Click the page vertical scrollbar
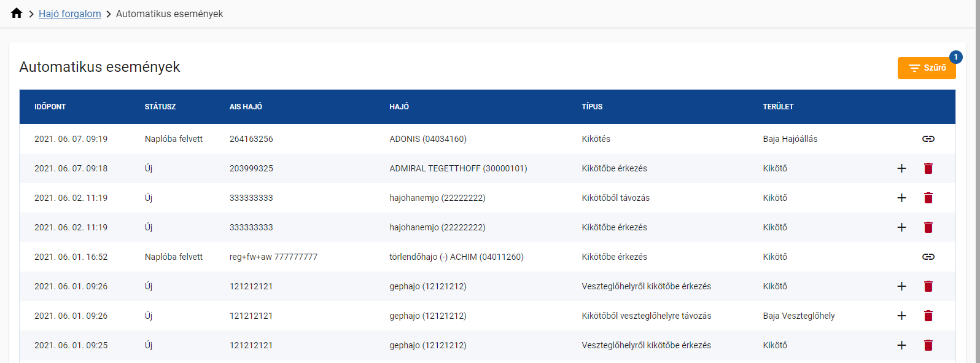The height and width of the screenshot is (363, 980). tap(977, 184)
